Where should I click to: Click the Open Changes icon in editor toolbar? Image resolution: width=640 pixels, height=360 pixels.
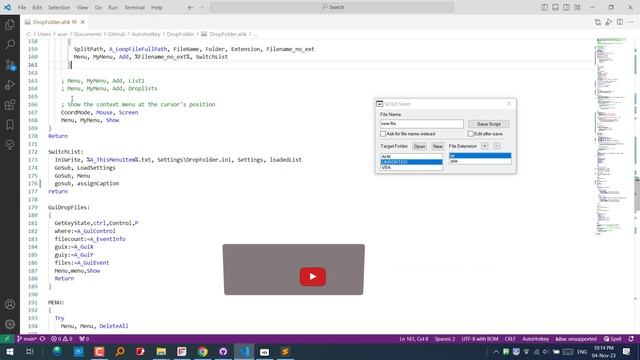(x=598, y=22)
